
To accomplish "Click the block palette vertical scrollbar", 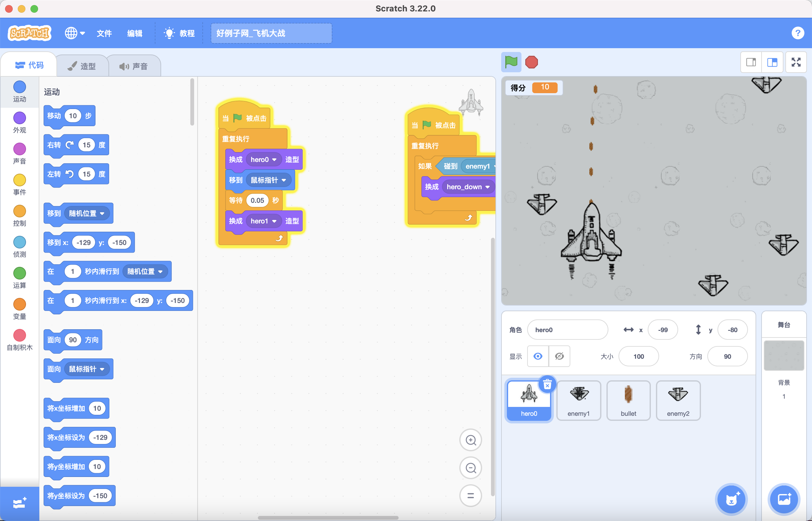I will pyautogui.click(x=192, y=102).
